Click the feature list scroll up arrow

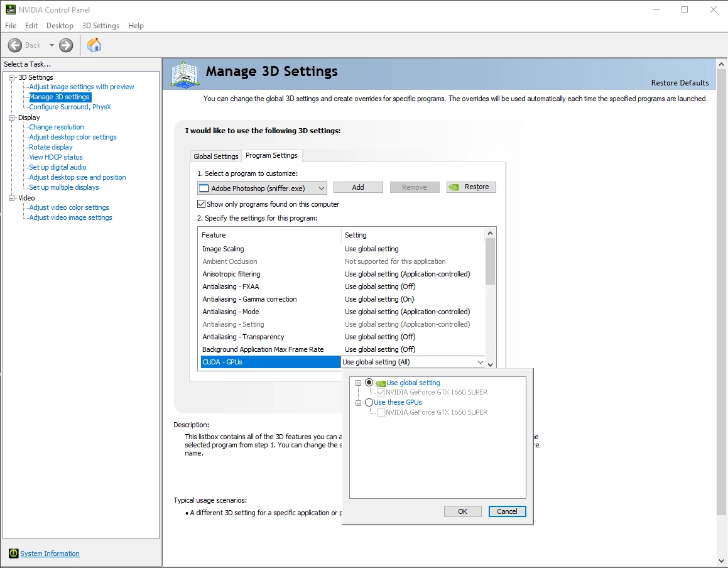tap(491, 232)
